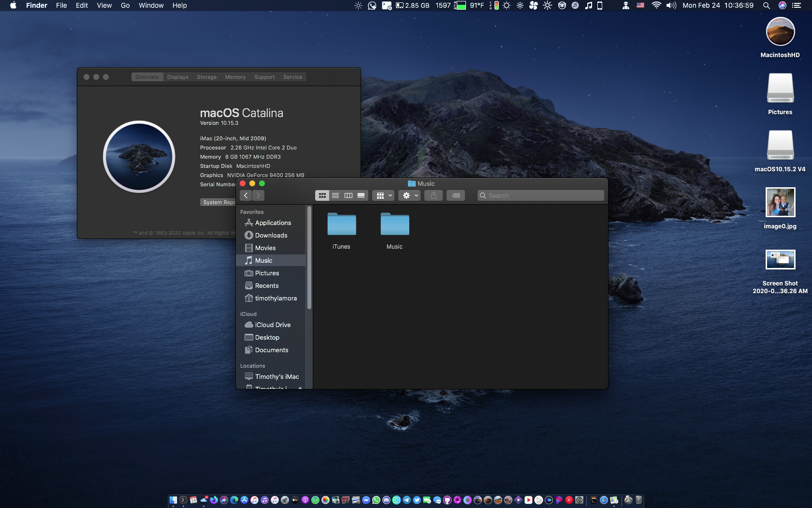Viewport: 812px width, 508px height.
Task: Open the File menu
Action: coord(61,5)
